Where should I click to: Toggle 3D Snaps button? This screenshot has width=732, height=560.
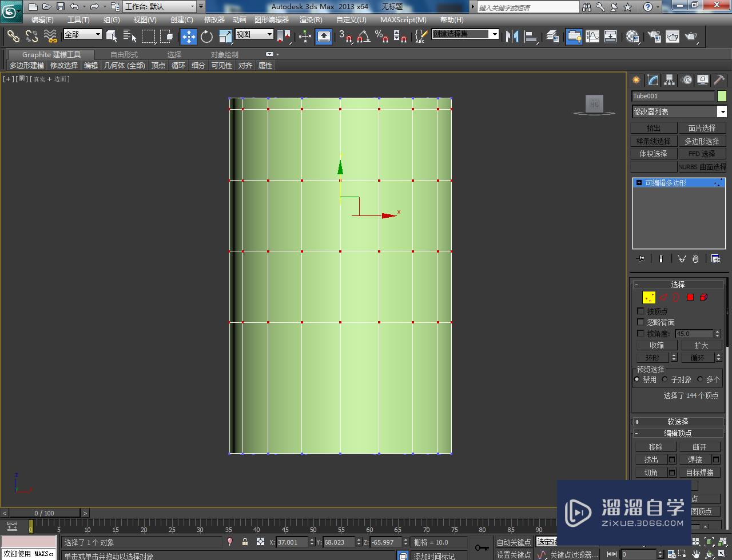click(345, 36)
